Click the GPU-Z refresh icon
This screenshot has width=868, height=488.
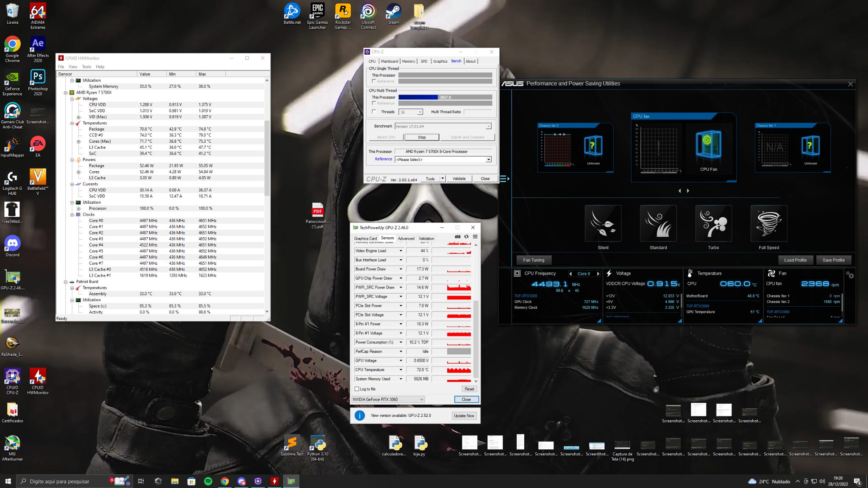(x=466, y=237)
